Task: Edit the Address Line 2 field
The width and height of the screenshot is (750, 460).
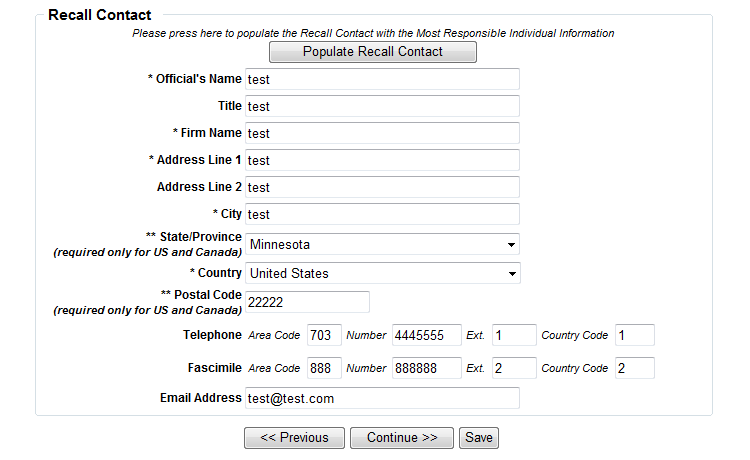Action: pos(382,187)
